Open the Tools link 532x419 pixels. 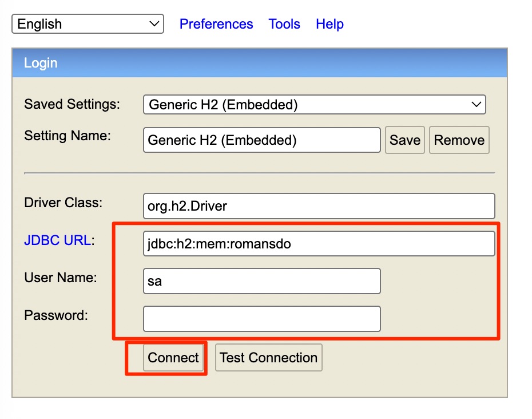[284, 24]
